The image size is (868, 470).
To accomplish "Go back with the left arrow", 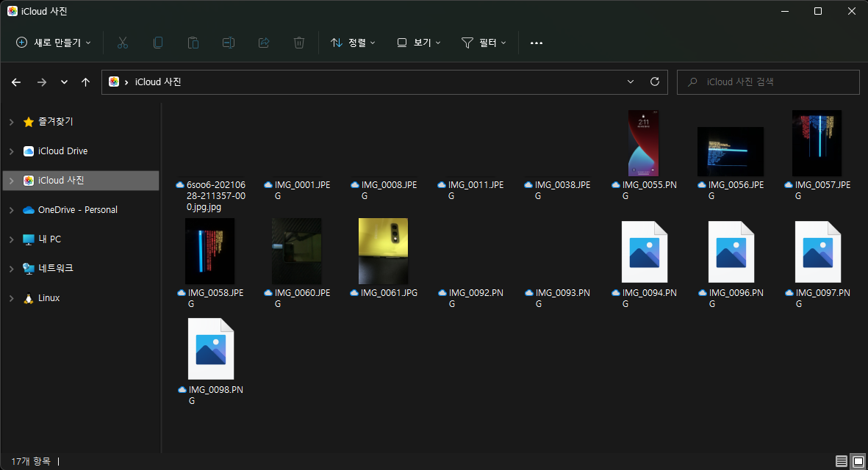I will pos(16,82).
